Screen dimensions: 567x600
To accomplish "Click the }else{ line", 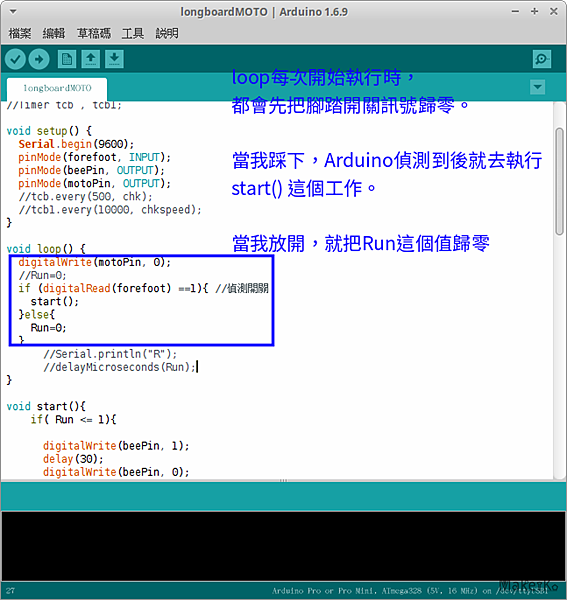I will 37,315.
